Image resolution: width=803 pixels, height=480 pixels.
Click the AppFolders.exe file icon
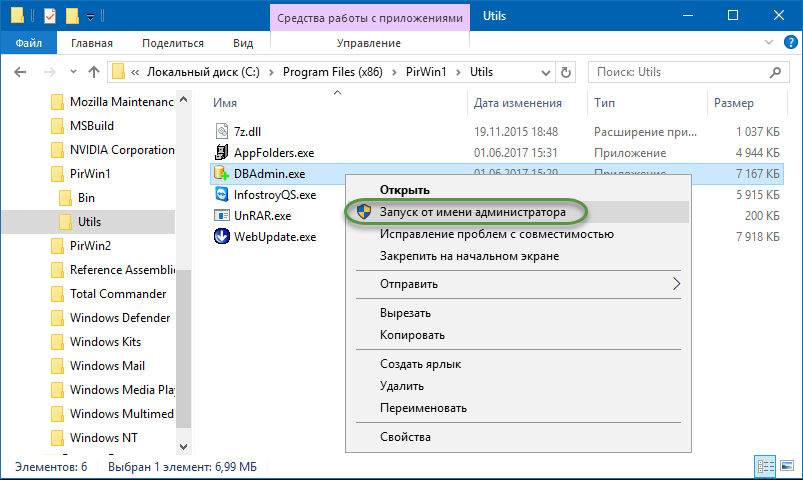pyautogui.click(x=221, y=152)
